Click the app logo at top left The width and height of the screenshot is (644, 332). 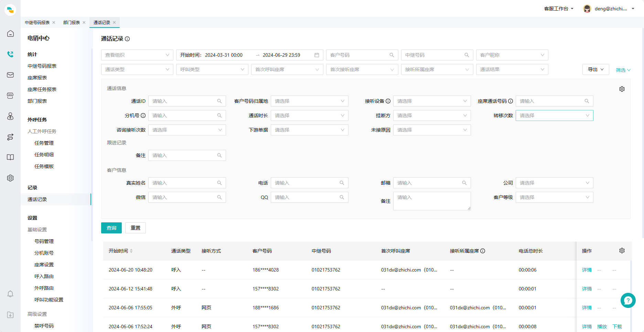coord(10,10)
